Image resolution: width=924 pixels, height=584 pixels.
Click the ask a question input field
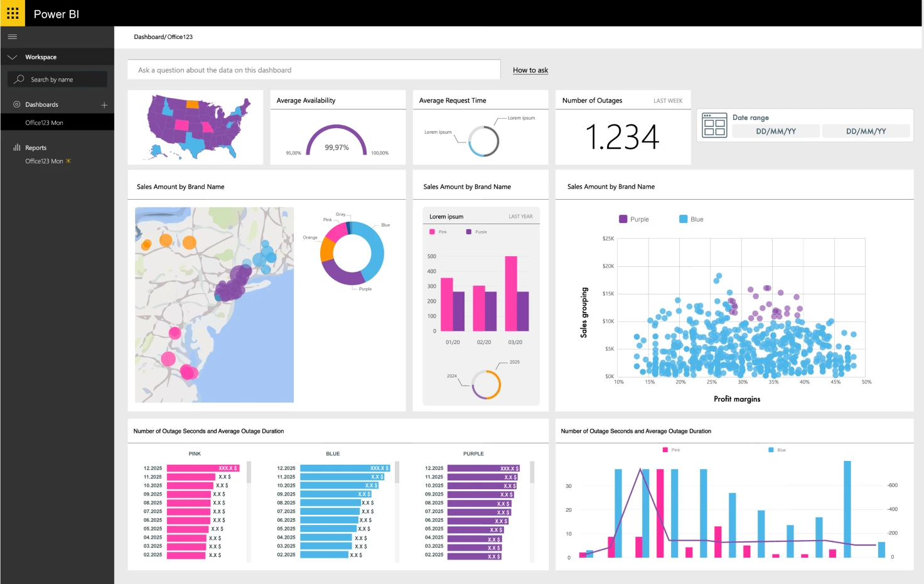pos(314,70)
